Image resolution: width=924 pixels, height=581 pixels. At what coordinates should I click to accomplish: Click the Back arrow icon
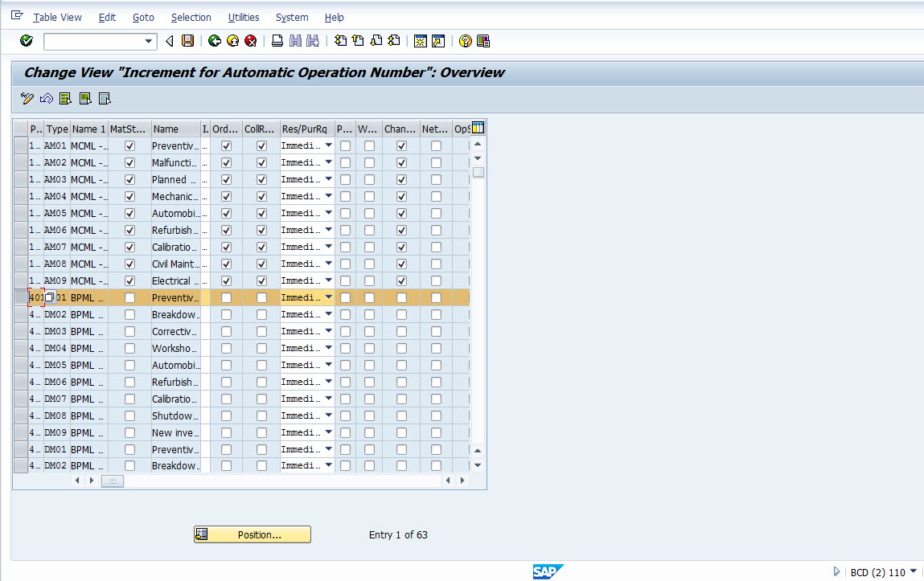tap(215, 41)
